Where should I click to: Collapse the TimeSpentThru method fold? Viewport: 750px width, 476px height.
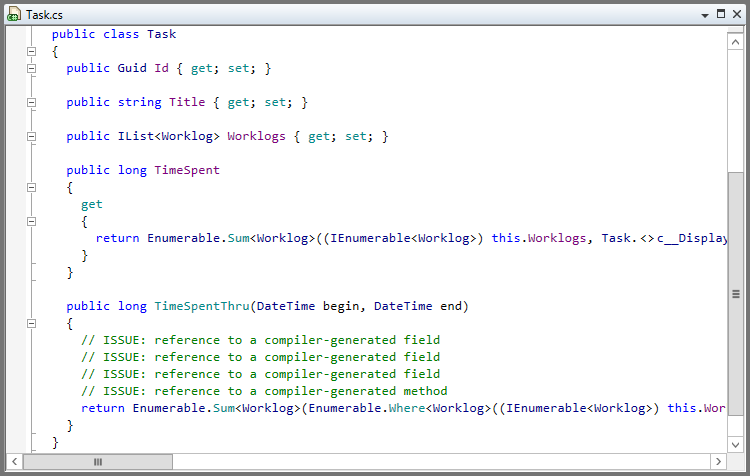32,323
